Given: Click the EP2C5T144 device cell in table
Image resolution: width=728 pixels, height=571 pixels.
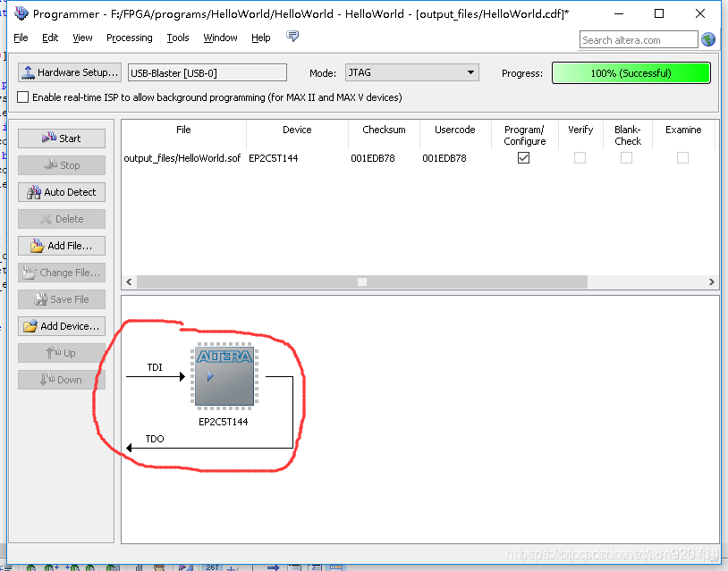Looking at the screenshot, I should tap(274, 158).
